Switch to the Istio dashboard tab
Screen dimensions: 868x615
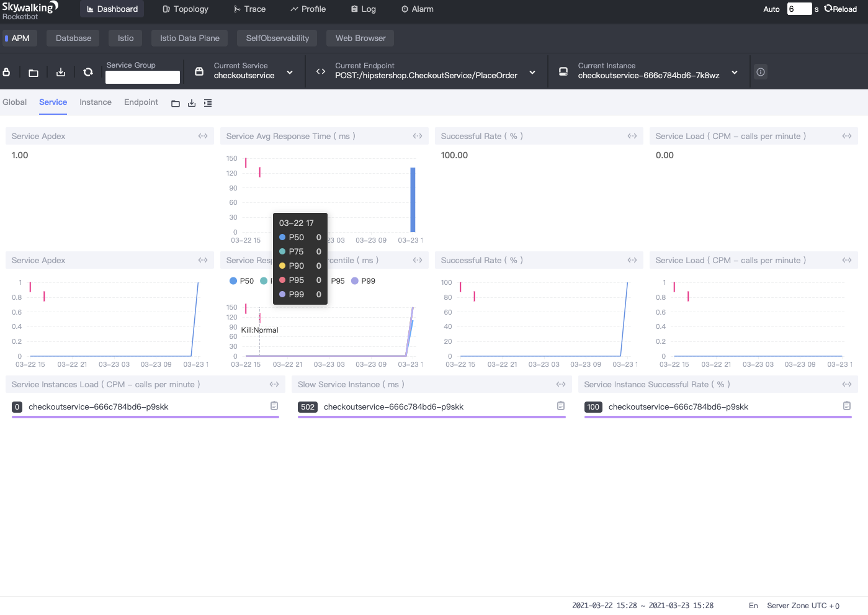[125, 38]
